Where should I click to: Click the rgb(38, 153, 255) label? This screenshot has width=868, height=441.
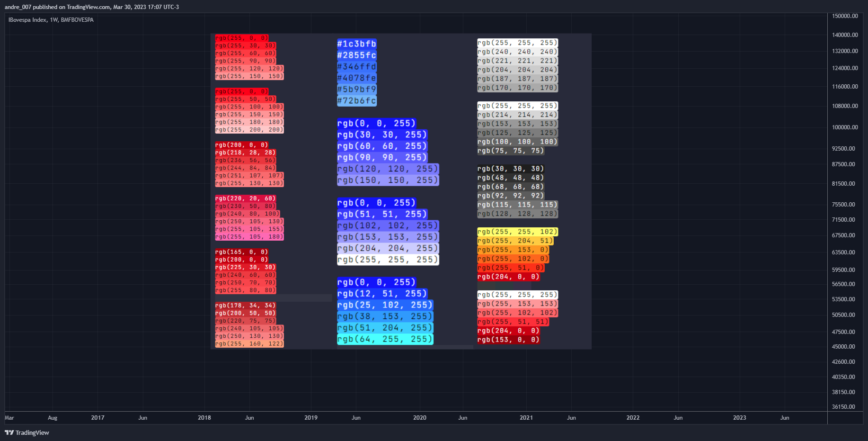[385, 316]
